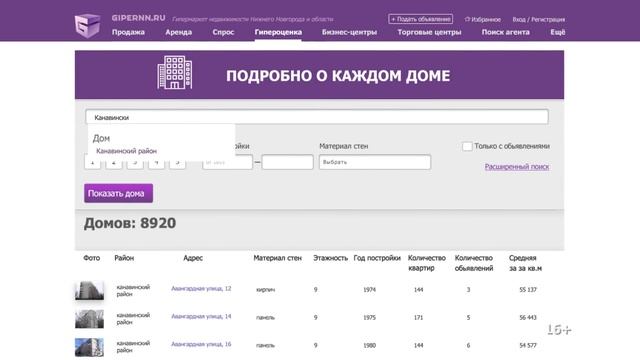This screenshot has width=640, height=360.
Task: Select 'Канавинский район' from the suggestion list
Action: 127,151
